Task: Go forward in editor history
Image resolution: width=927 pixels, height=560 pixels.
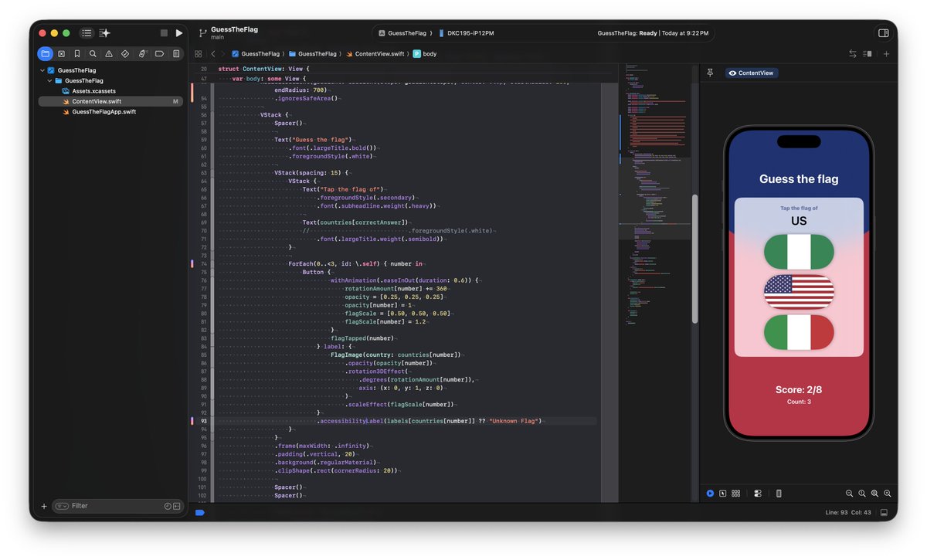Action: tap(225, 54)
